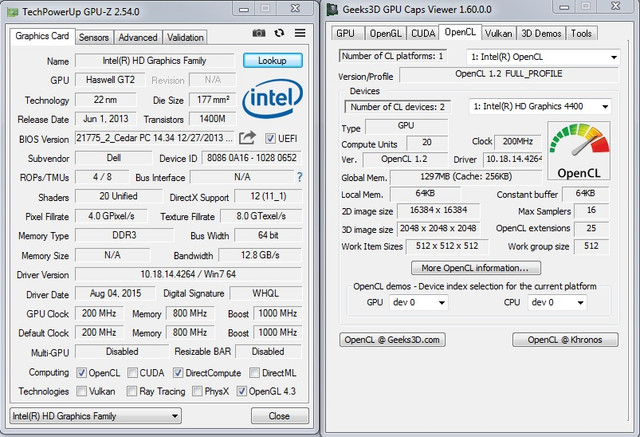Open the CUDA tab in Caps Viewer
The image size is (640, 437).
(x=423, y=33)
